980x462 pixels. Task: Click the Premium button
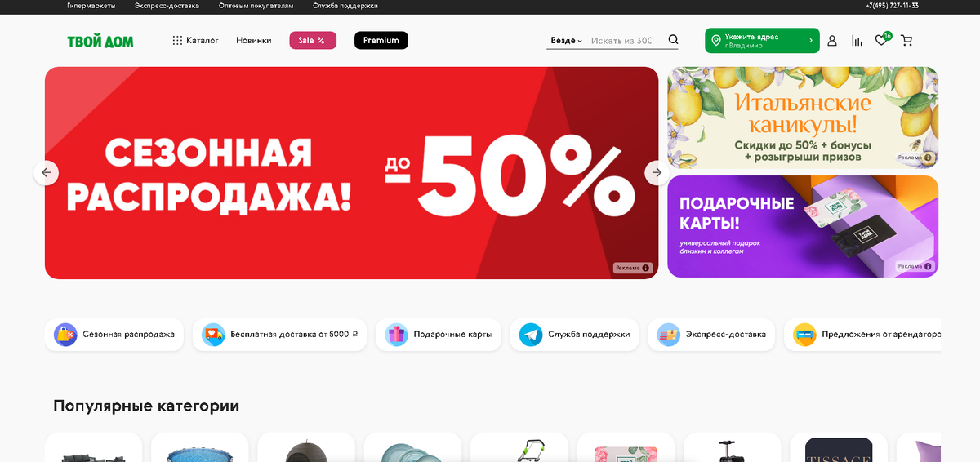381,40
